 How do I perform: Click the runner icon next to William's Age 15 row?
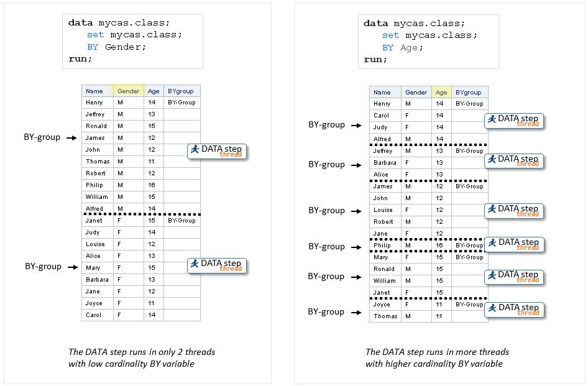[x=492, y=275]
